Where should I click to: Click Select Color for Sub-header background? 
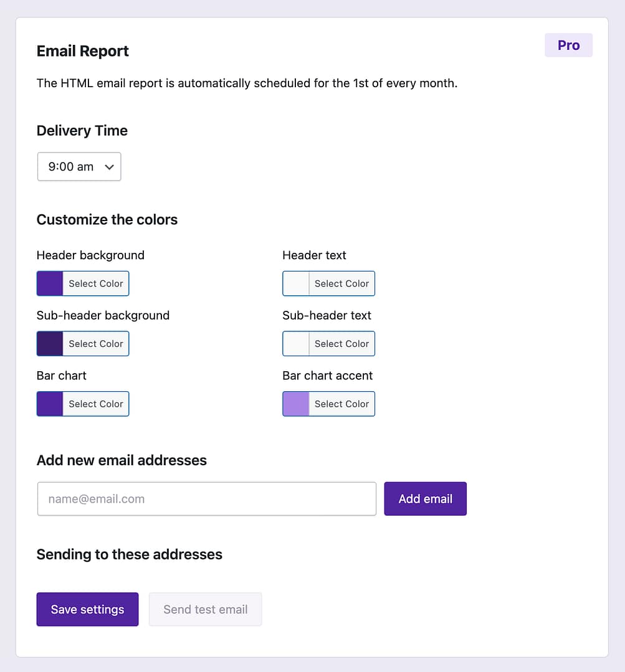click(x=95, y=343)
